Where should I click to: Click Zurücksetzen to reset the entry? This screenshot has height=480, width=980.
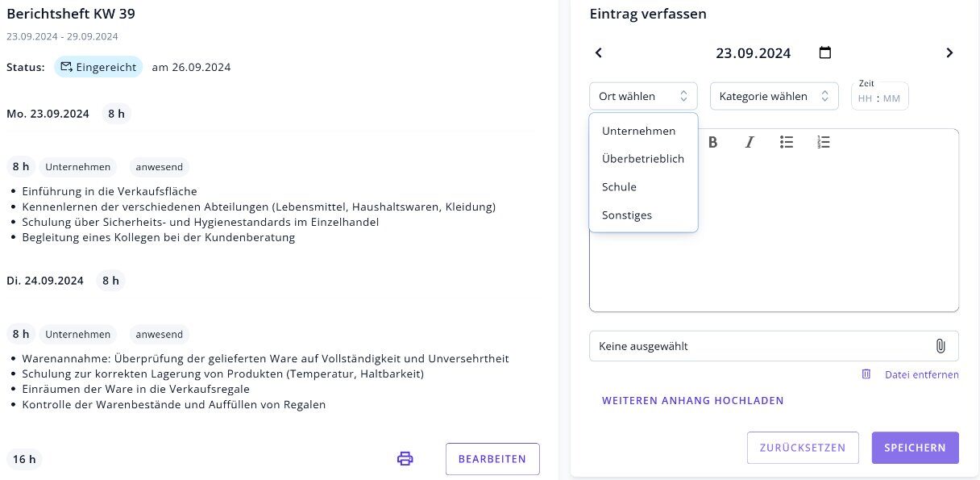tap(803, 448)
